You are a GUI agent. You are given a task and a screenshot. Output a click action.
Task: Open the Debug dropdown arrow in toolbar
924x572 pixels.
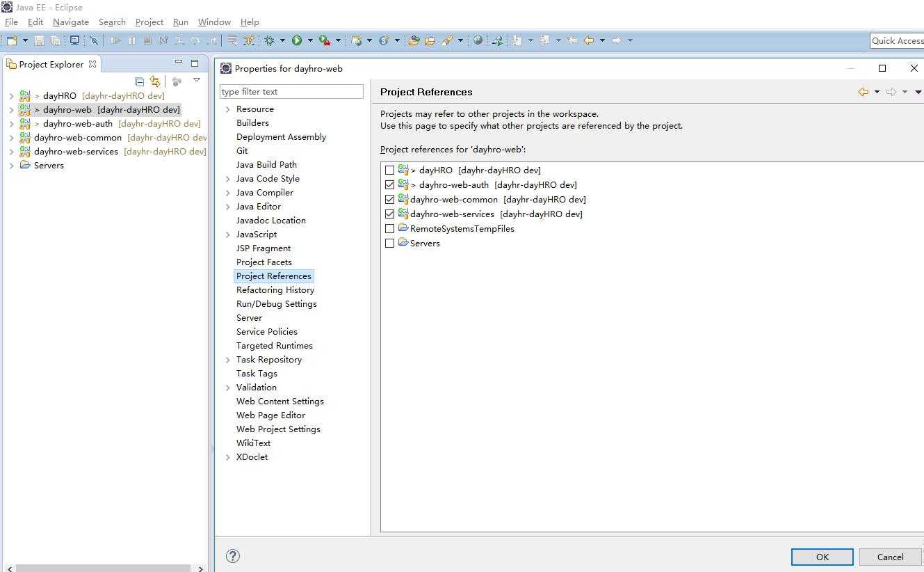pyautogui.click(x=283, y=40)
